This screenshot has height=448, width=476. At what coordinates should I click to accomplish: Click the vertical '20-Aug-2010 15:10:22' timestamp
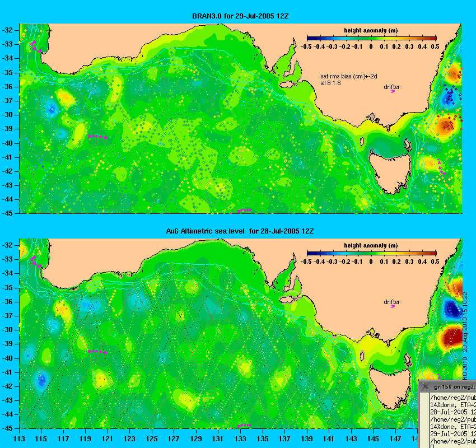coord(465,322)
